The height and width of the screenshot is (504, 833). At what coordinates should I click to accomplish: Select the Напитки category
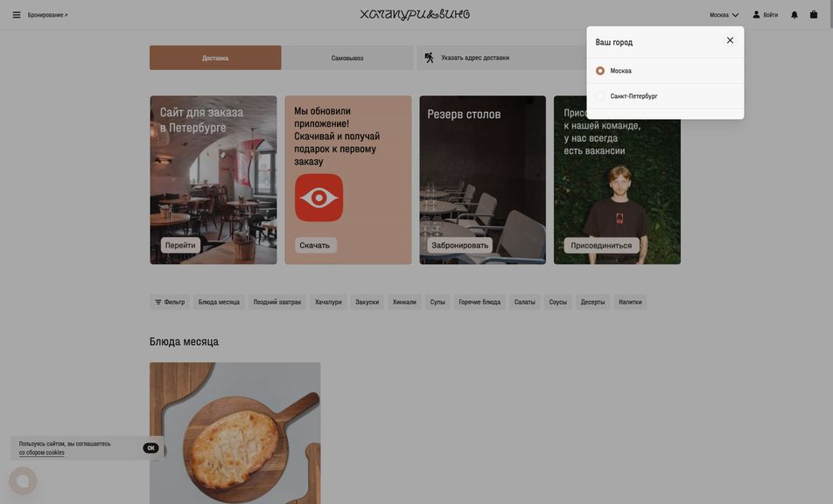(x=630, y=302)
